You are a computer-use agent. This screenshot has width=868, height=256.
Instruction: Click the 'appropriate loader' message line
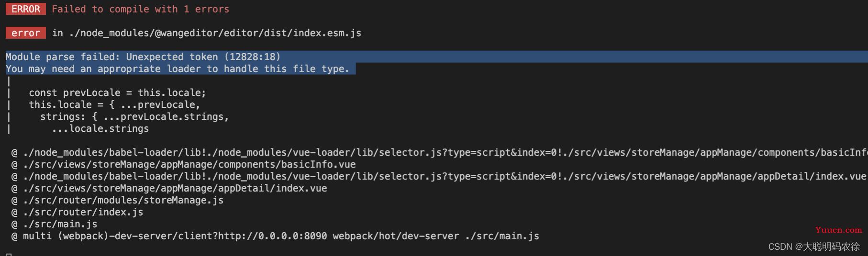[178, 69]
